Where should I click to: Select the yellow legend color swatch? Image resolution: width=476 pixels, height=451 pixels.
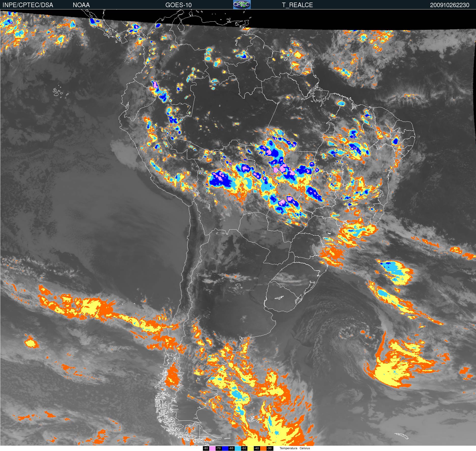tap(250, 448)
